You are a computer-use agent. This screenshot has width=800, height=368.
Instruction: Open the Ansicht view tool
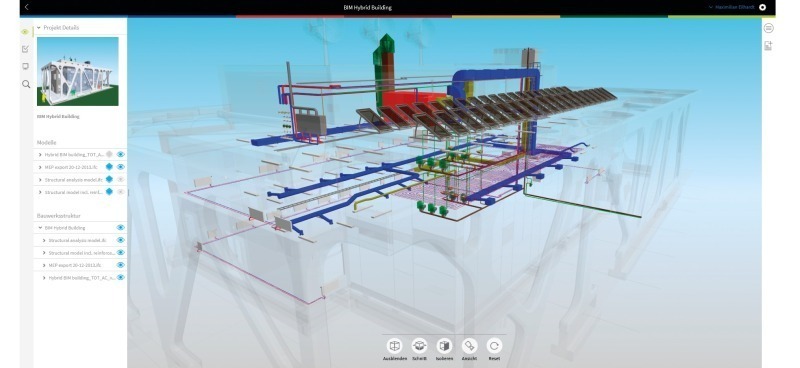[469, 346]
